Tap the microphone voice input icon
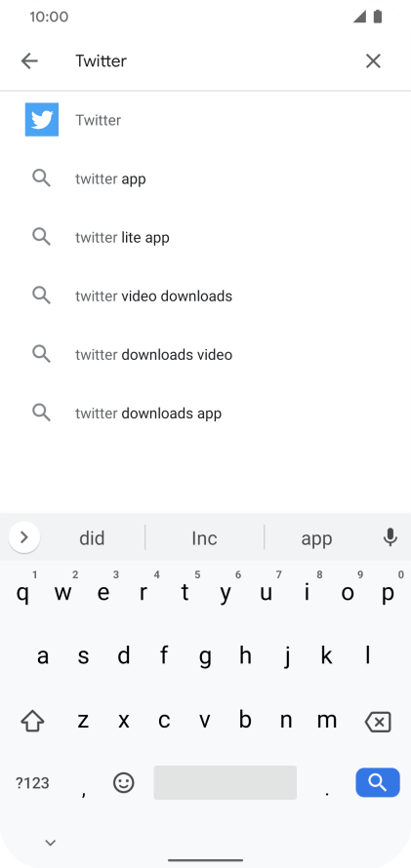Viewport: 411px width, 868px height. pyautogui.click(x=390, y=537)
